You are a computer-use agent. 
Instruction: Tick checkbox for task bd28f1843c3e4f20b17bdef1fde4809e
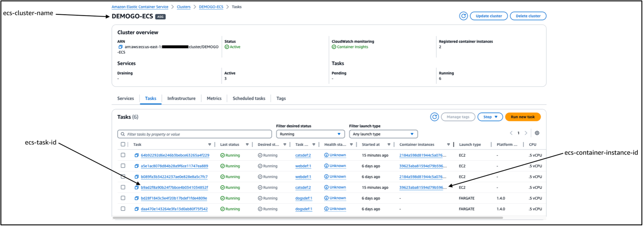coord(123,198)
